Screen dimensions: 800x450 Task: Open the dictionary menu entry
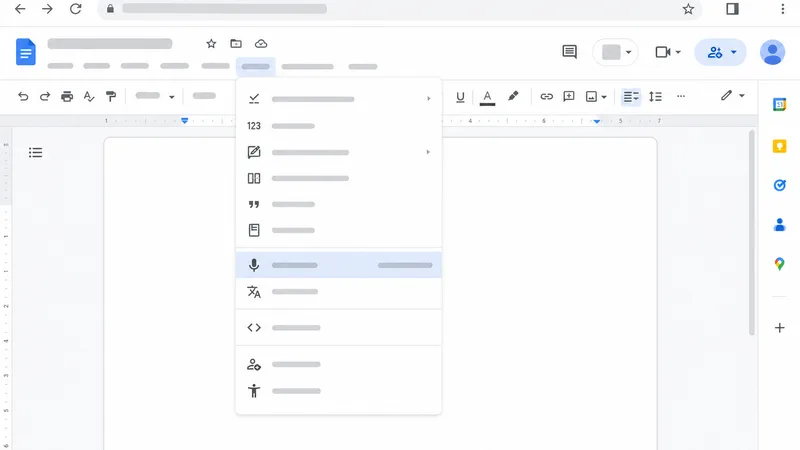pyautogui.click(x=339, y=230)
